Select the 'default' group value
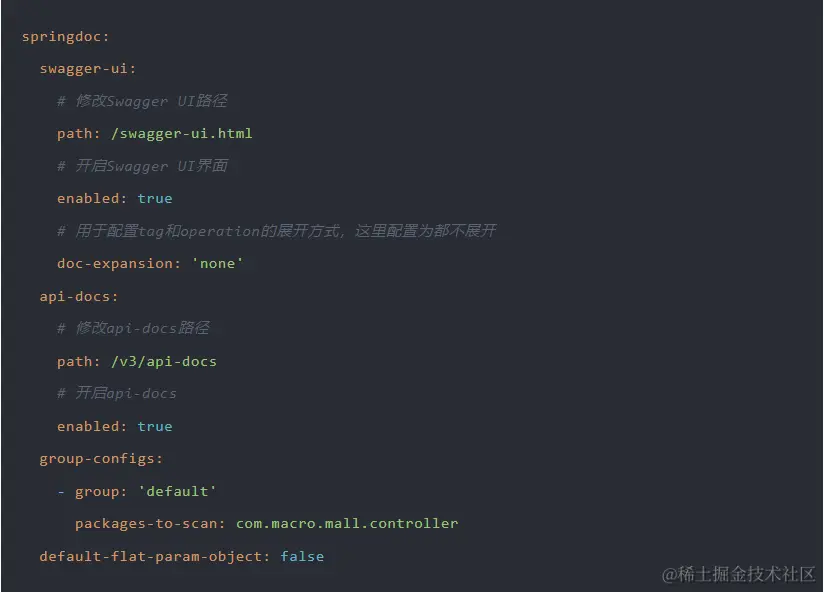This screenshot has height=592, width=824. coord(177,491)
